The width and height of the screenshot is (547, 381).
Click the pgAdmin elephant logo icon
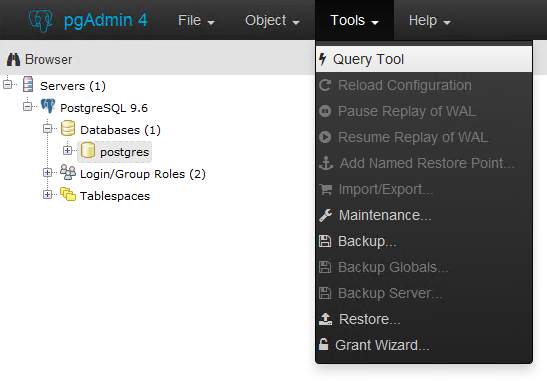[41, 21]
